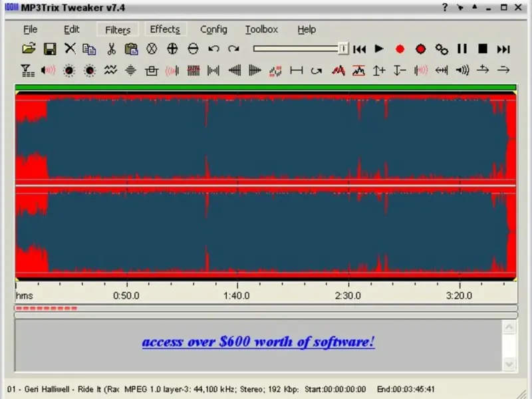The width and height of the screenshot is (532, 399).
Task: Click the dense red vertical bars icon
Action: click(194, 70)
